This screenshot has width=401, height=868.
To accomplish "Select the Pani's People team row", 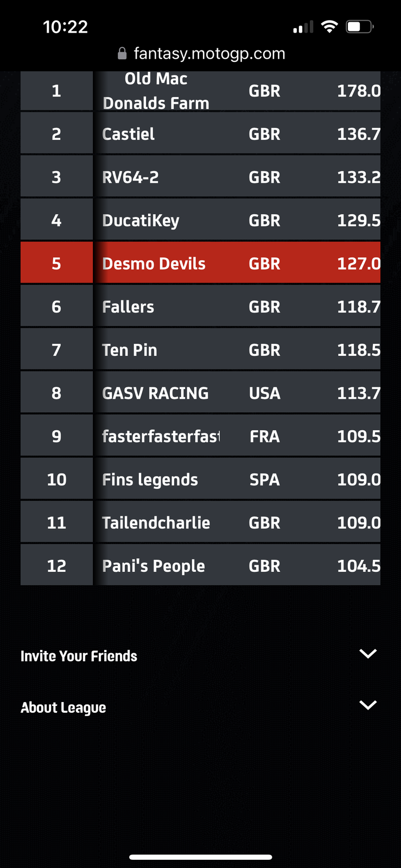I will [x=200, y=565].
